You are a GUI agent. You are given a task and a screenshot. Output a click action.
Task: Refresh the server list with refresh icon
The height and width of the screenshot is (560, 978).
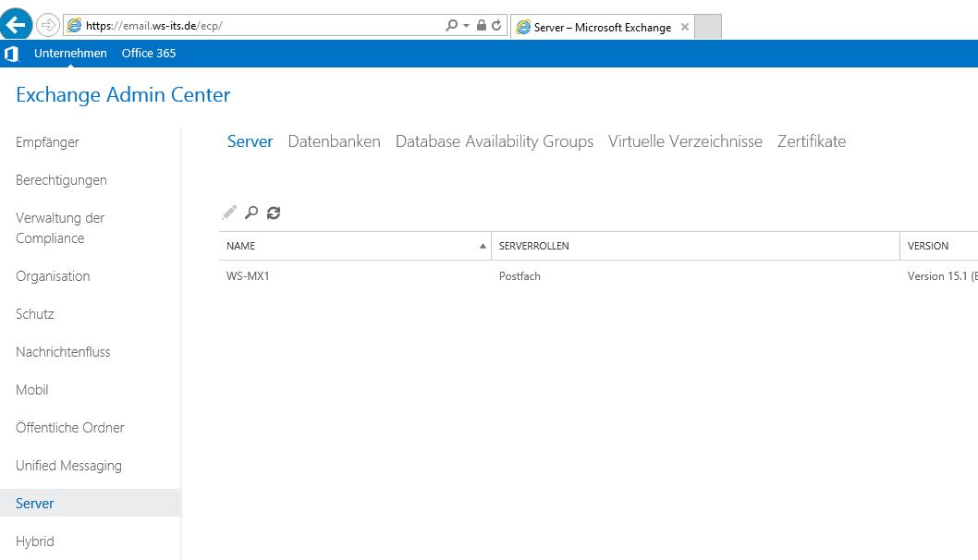[x=274, y=213]
